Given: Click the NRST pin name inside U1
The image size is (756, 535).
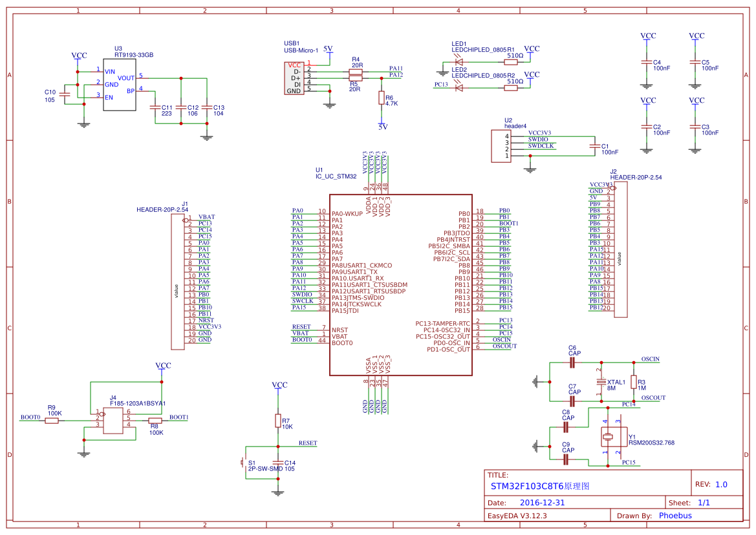Looking at the screenshot, I should click(340, 330).
